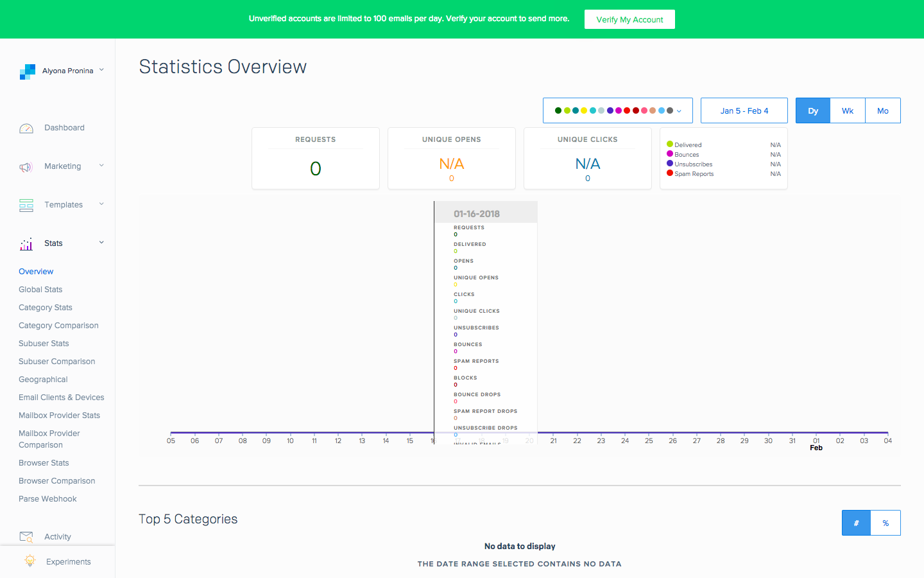The height and width of the screenshot is (578, 924).
Task: Select Geographical in the Stats menu
Action: tap(42, 379)
